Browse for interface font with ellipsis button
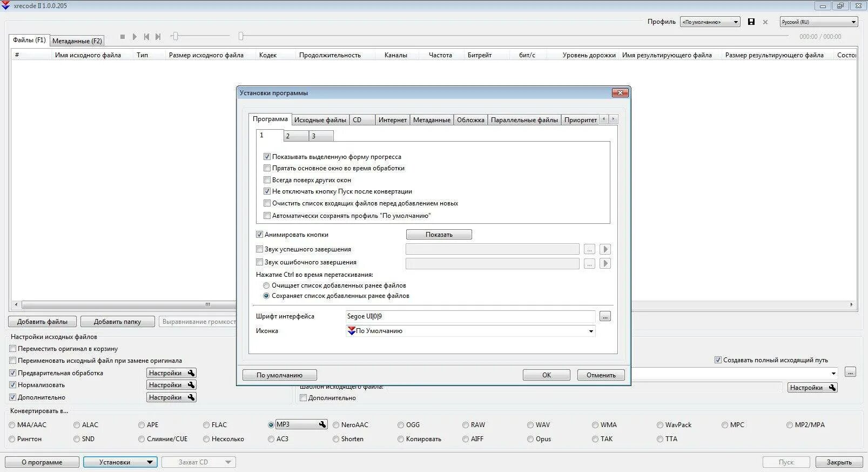 pos(605,316)
